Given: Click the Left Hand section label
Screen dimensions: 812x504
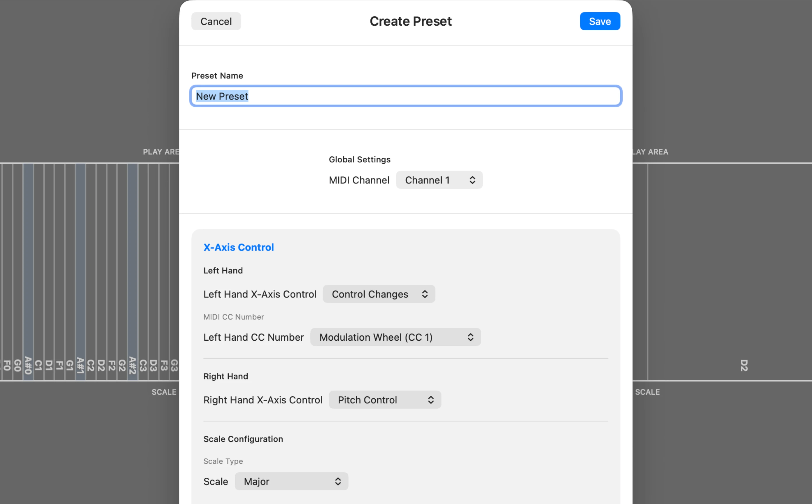Looking at the screenshot, I should click(x=223, y=270).
